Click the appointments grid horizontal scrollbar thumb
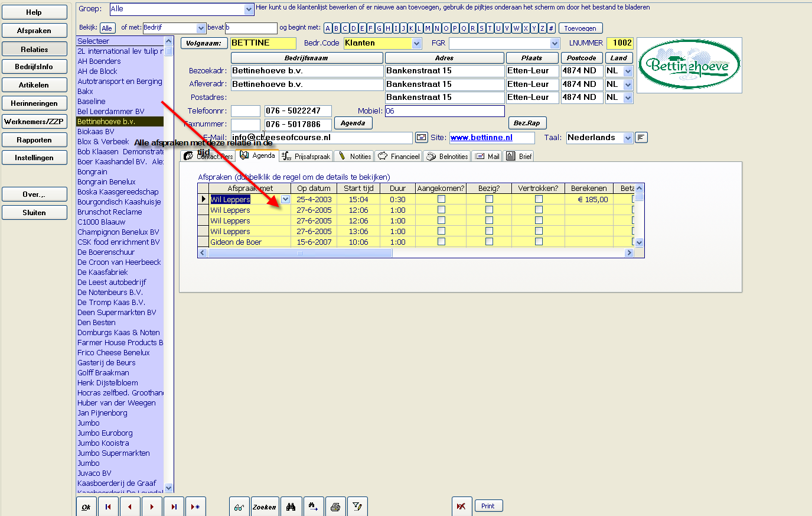 click(x=300, y=253)
